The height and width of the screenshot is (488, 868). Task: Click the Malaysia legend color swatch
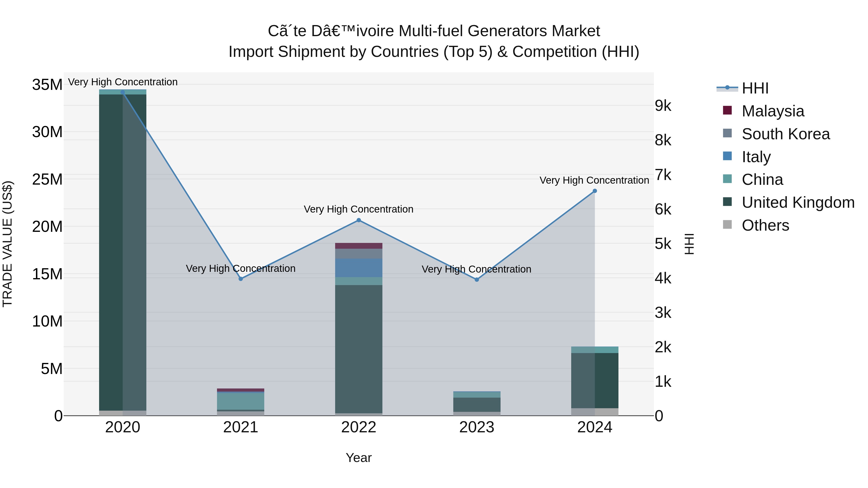pos(727,110)
